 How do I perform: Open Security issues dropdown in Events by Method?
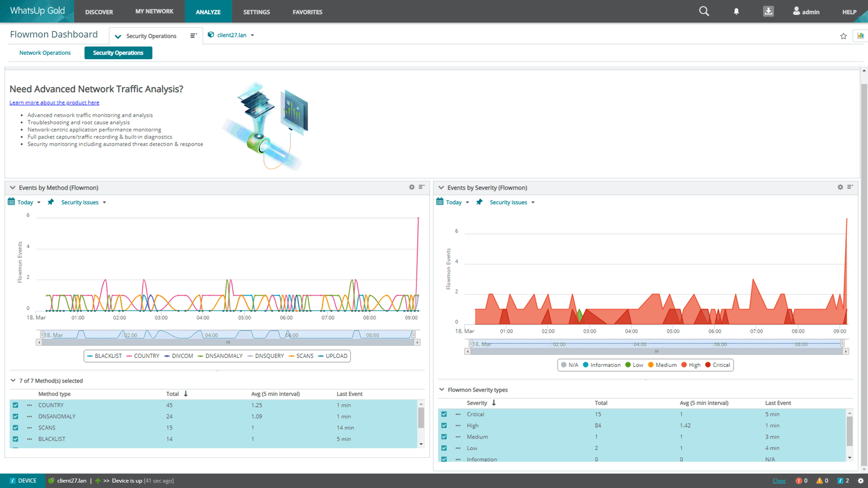pos(84,202)
